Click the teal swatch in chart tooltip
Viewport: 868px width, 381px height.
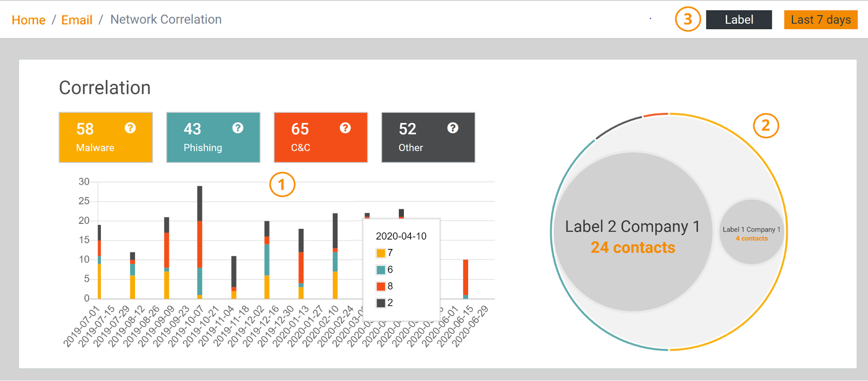click(381, 270)
